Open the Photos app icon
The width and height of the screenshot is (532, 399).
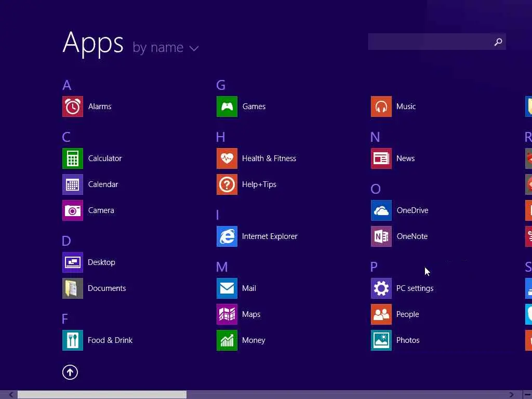[381, 340]
